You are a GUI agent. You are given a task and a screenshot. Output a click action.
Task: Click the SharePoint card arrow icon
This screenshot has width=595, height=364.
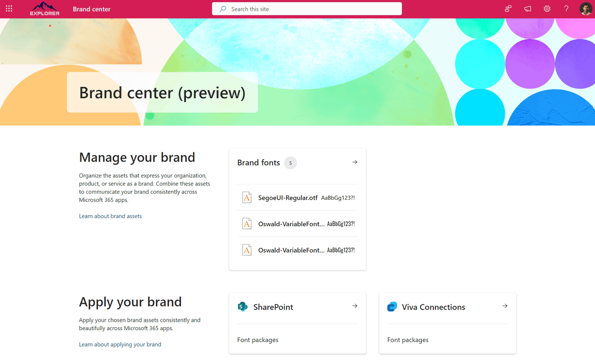point(355,306)
